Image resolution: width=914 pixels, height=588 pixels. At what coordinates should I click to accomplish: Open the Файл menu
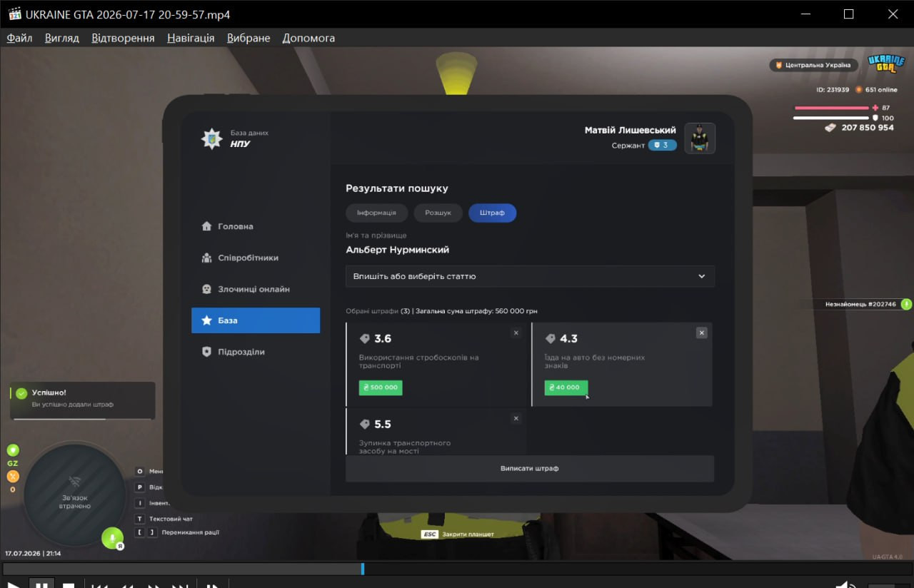[x=20, y=38]
